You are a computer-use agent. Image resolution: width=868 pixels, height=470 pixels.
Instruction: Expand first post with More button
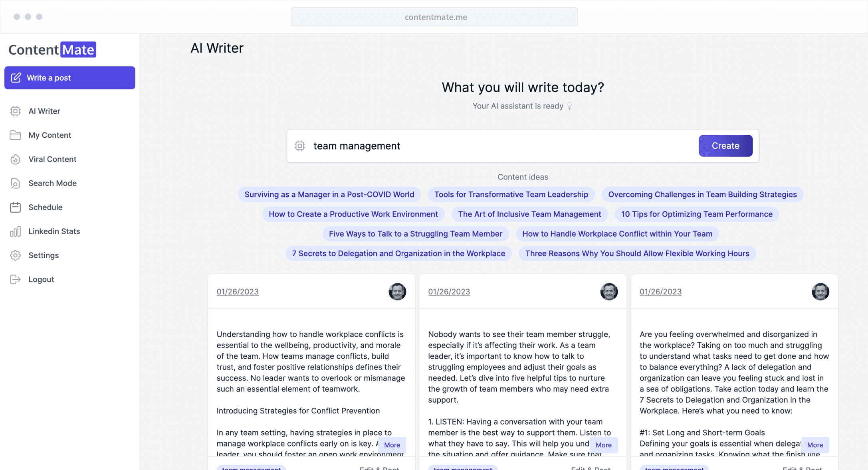point(392,445)
